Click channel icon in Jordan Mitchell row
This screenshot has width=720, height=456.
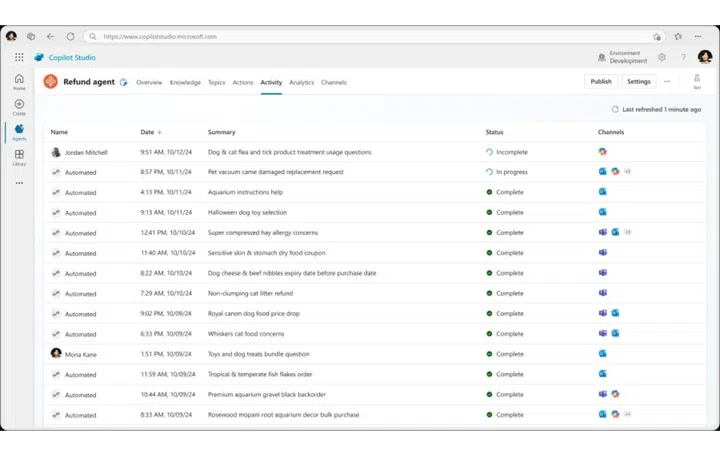602,152
